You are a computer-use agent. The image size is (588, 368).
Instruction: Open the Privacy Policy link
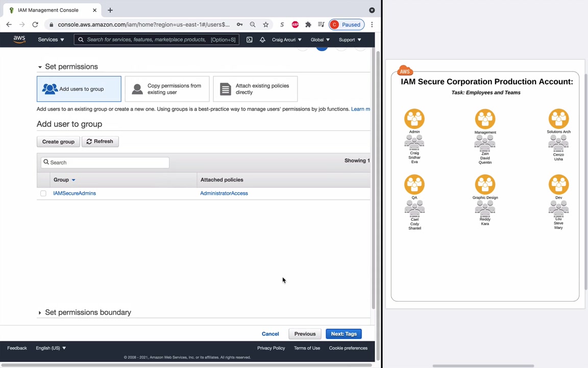271,348
